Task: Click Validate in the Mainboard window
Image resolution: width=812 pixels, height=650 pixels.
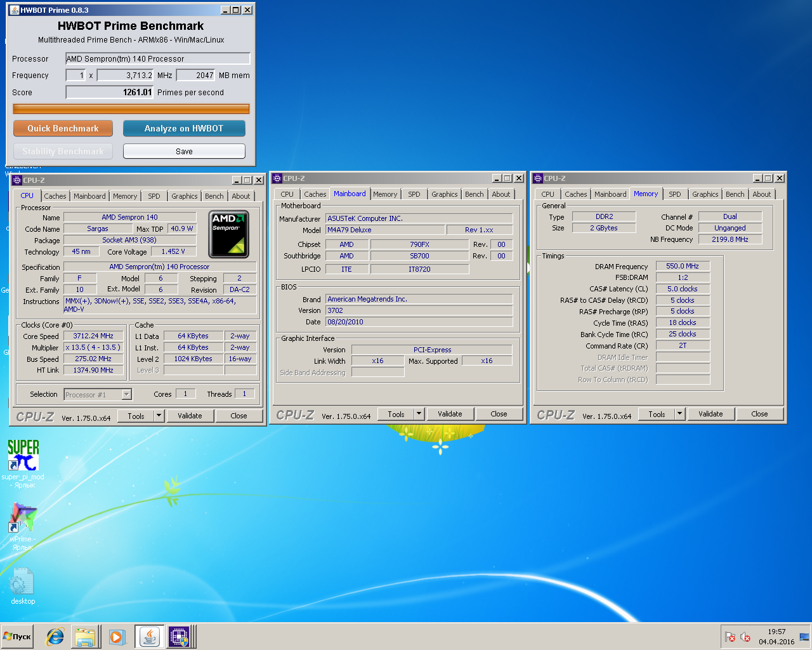Action: (x=450, y=414)
